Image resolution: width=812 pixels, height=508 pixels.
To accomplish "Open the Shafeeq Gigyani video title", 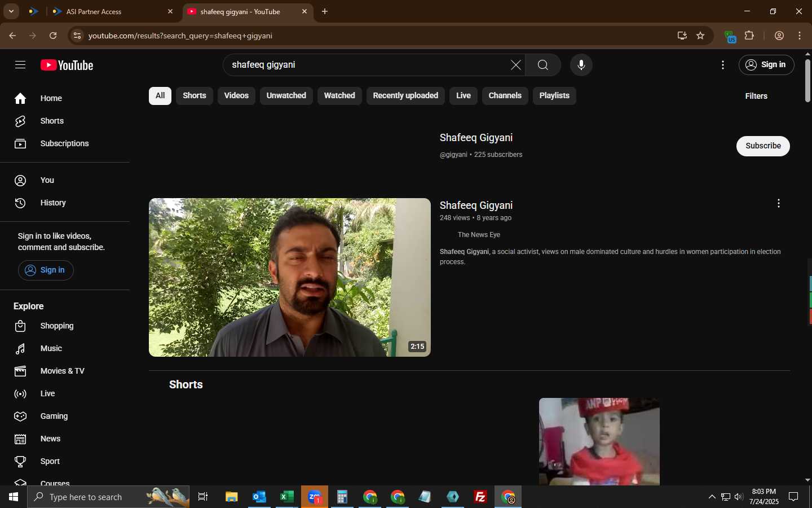I will [x=476, y=205].
